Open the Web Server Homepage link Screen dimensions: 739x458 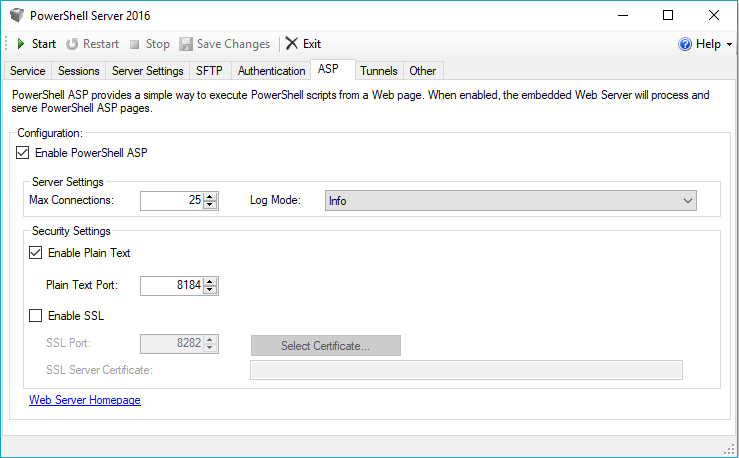tap(85, 400)
